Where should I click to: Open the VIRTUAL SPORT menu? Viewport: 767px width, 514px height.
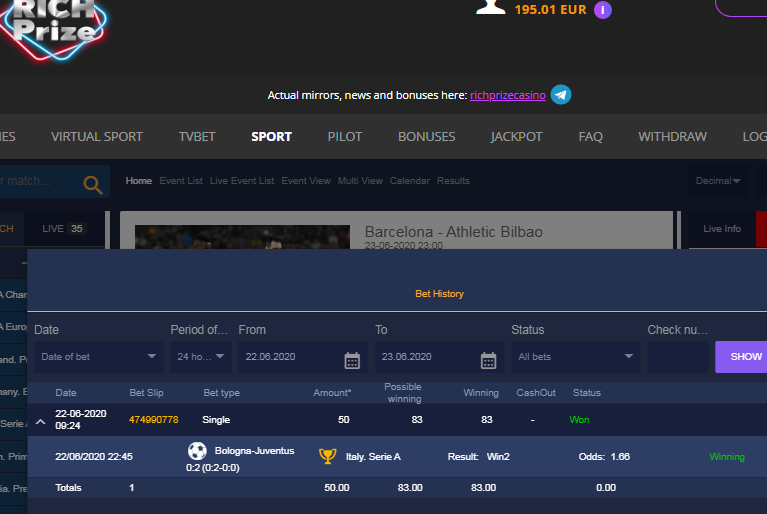pos(97,136)
